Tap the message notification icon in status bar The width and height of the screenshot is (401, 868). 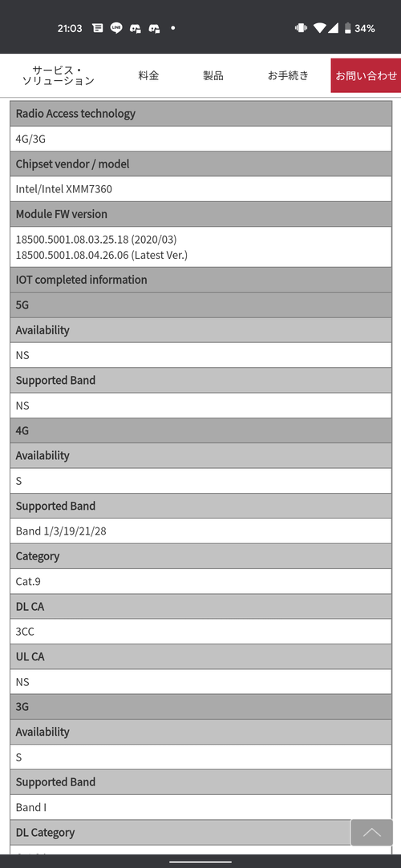click(x=98, y=28)
